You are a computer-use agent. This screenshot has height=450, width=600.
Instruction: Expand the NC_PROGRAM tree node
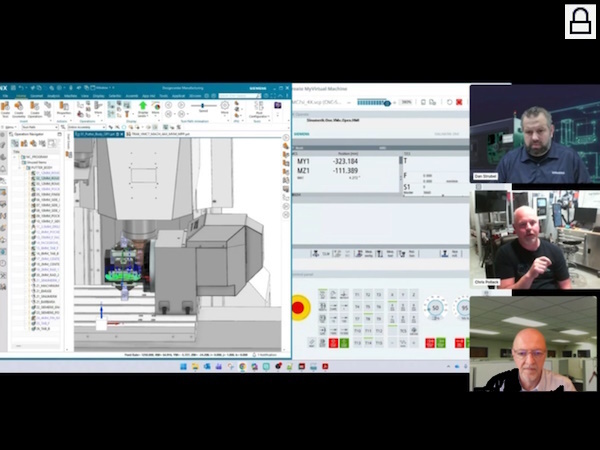tap(15, 157)
